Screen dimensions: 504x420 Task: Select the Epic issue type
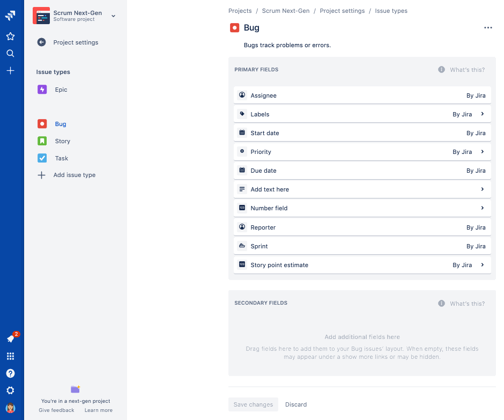tap(61, 90)
